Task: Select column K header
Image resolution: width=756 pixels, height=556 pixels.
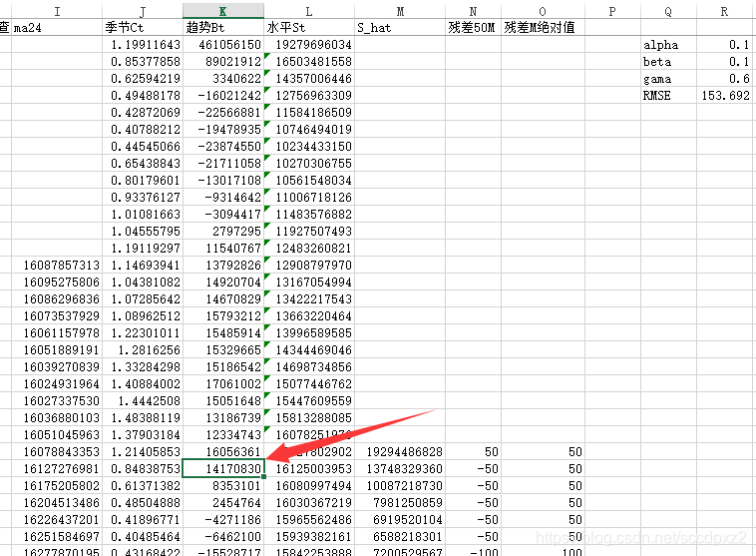Action: click(x=222, y=11)
